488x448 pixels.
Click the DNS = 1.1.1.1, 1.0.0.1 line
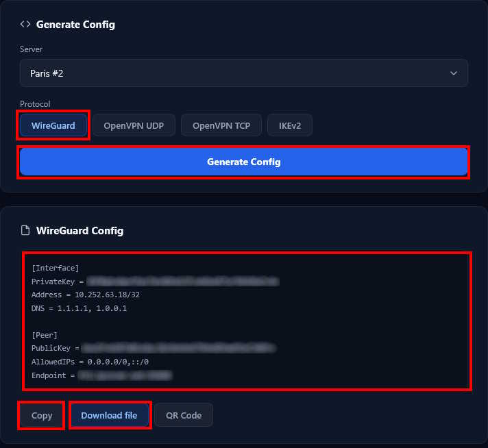tap(79, 308)
